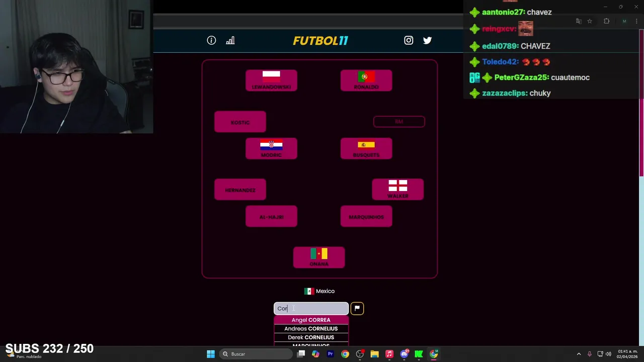Viewport: 644px width, 362px height.
Task: Open File Explorer from the taskbar
Action: click(x=374, y=354)
